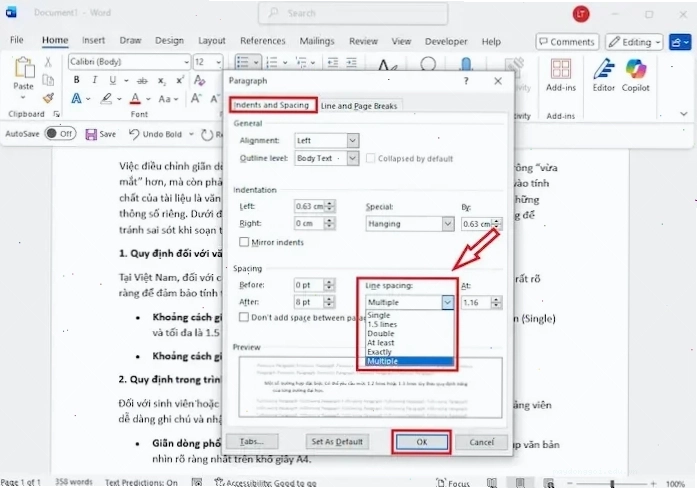This screenshot has height=488, width=697.
Task: Click the Undo Bold arrow icon
Action: pyautogui.click(x=134, y=134)
